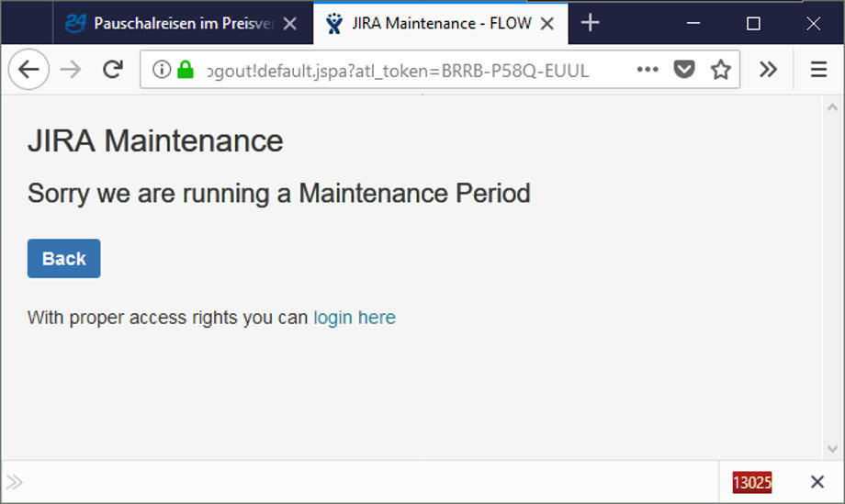Bookmark this page with the star

pyautogui.click(x=720, y=70)
